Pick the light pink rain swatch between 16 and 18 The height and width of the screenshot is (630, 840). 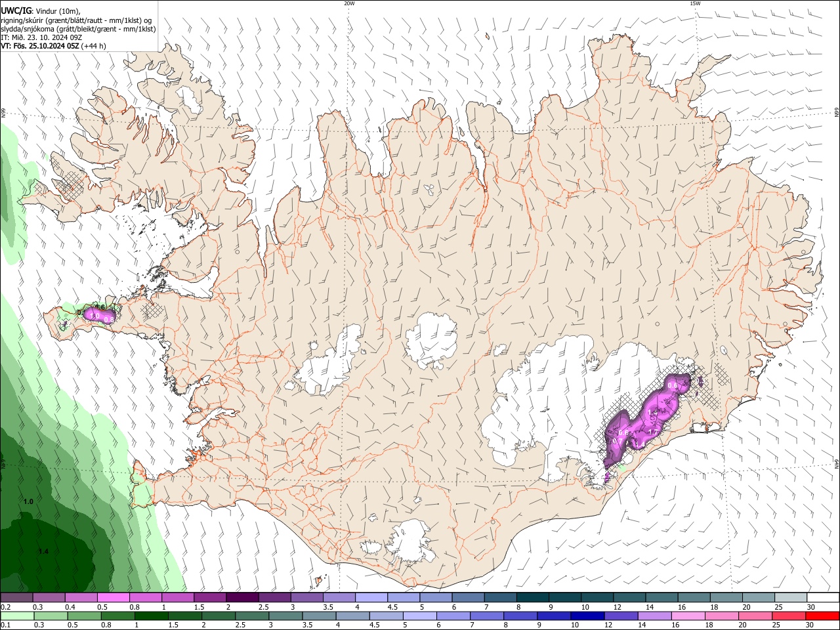pyautogui.click(x=689, y=616)
